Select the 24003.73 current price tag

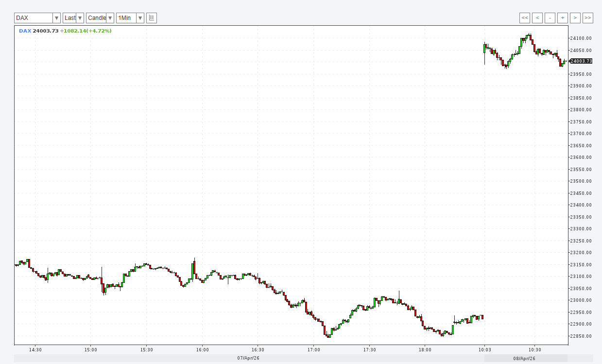click(x=581, y=61)
